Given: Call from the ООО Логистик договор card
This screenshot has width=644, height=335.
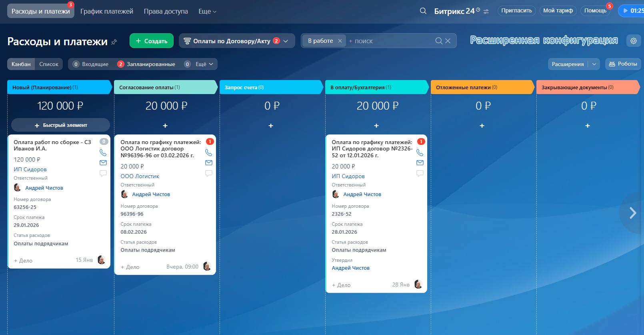Looking at the screenshot, I should pos(208,152).
